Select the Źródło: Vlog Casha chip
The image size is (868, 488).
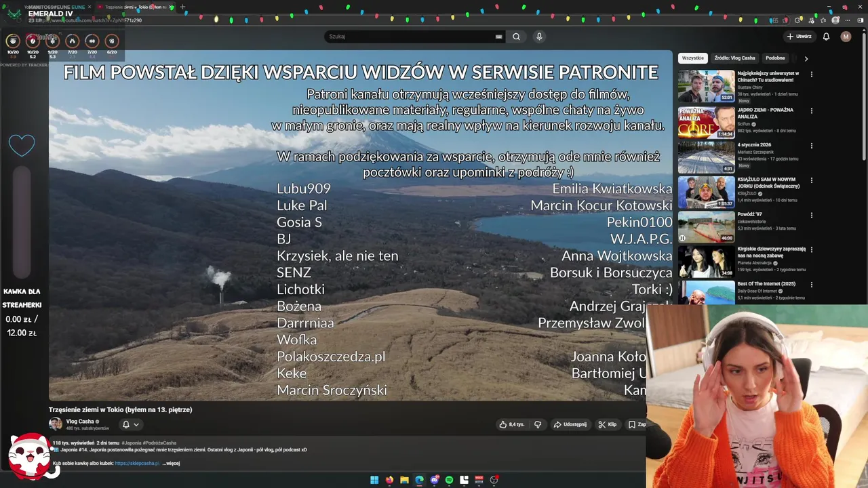pos(734,58)
